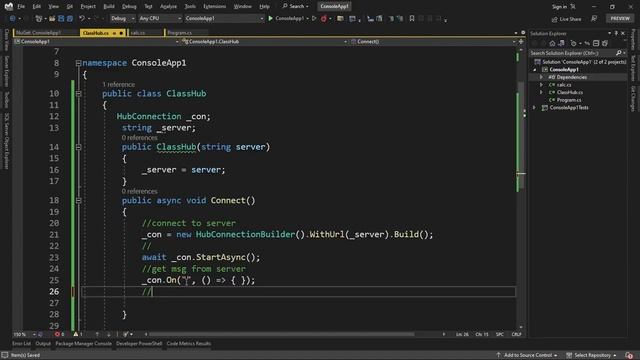Open the 150 % zoom level dropdown
This screenshot has width=640, height=360.
pyautogui.click(x=24, y=334)
